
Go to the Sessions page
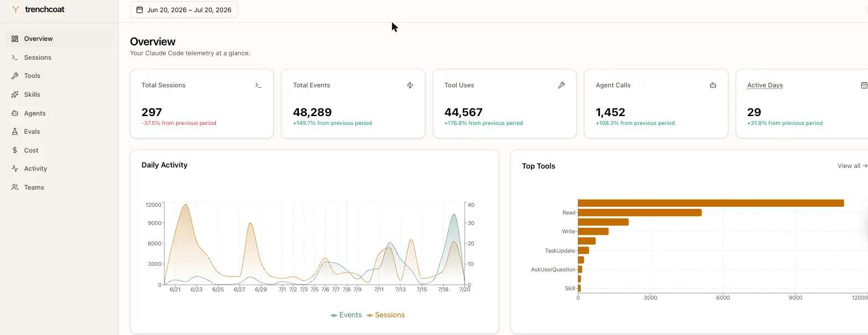59,57
